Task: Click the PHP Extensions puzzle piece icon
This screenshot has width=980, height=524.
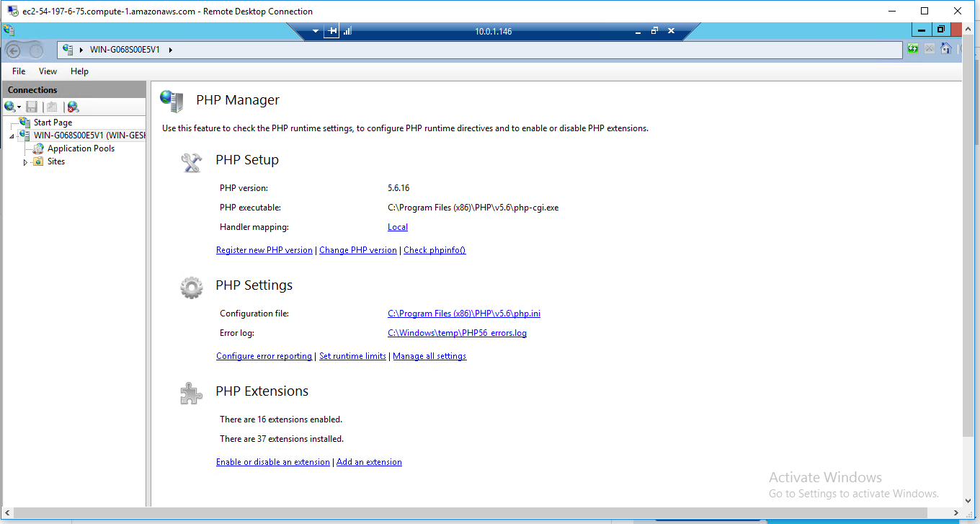Action: tap(191, 391)
